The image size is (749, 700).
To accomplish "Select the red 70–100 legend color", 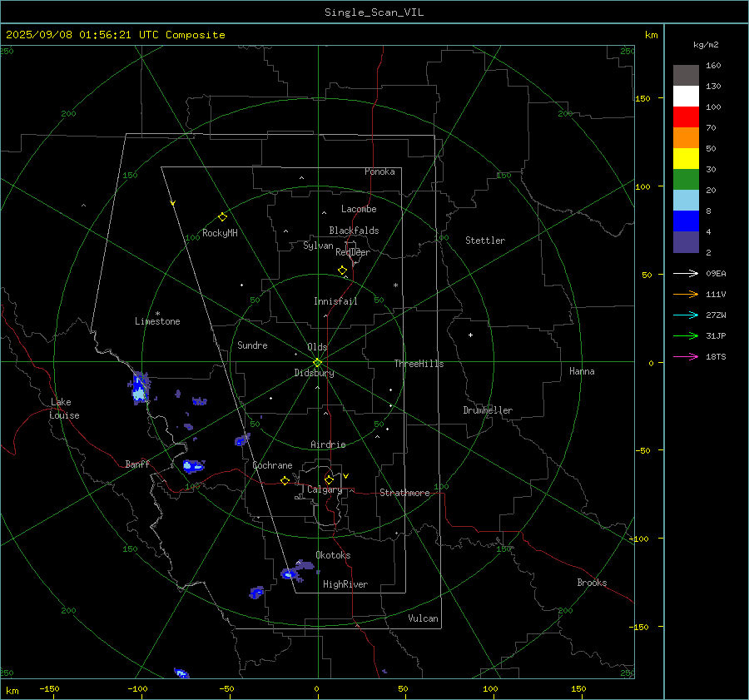I will (x=686, y=117).
